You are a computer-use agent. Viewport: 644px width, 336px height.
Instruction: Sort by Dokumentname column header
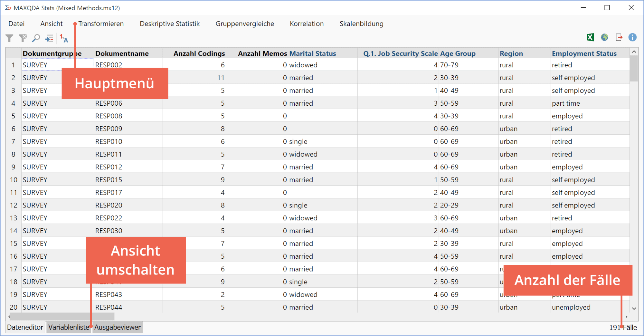pyautogui.click(x=128, y=53)
